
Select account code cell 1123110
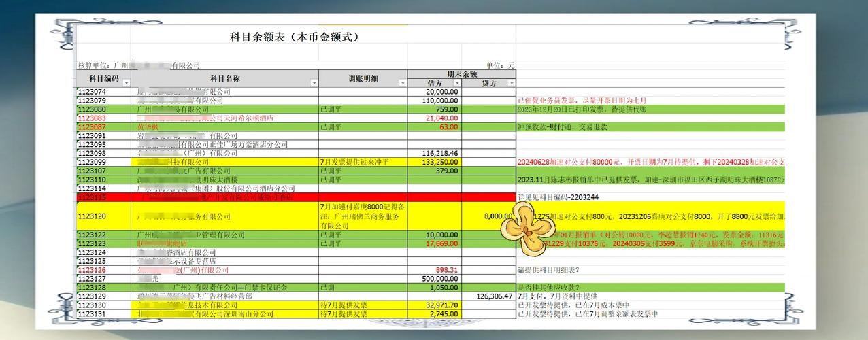pos(103,180)
